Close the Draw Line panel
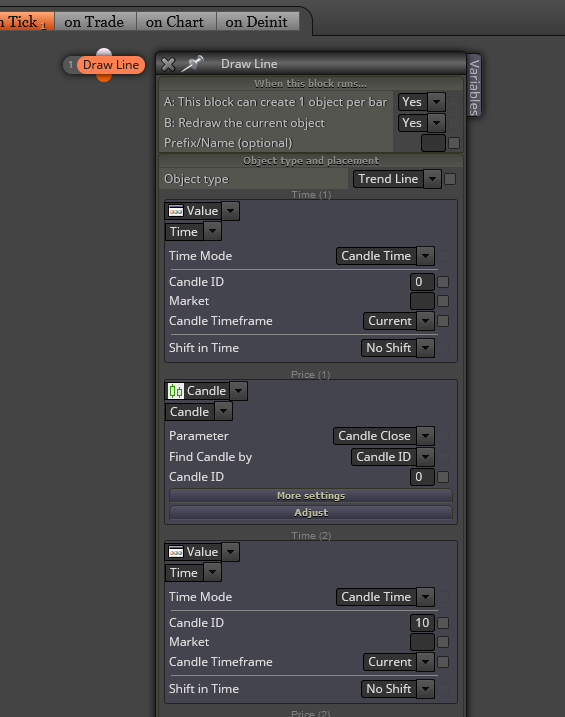Viewport: 565px width, 717px height. click(168, 64)
